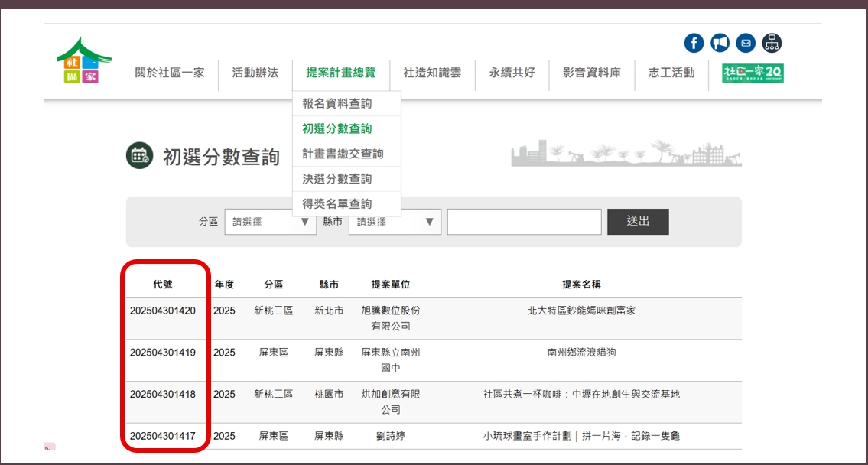Click the 北大特區鈔能媽咪創富家 proposal title
Viewport: 868px width, 465px height.
point(581,311)
